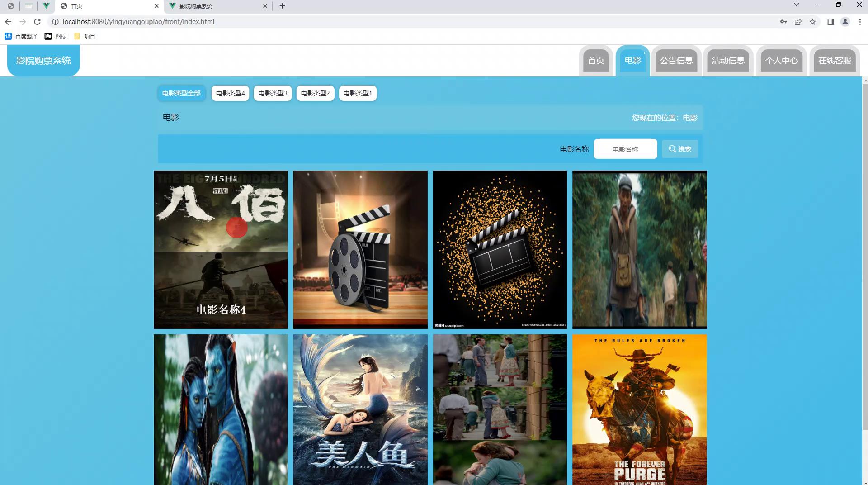Screen dimensions: 868x485
Task: Filter by 电影类型1
Action: coord(358,93)
